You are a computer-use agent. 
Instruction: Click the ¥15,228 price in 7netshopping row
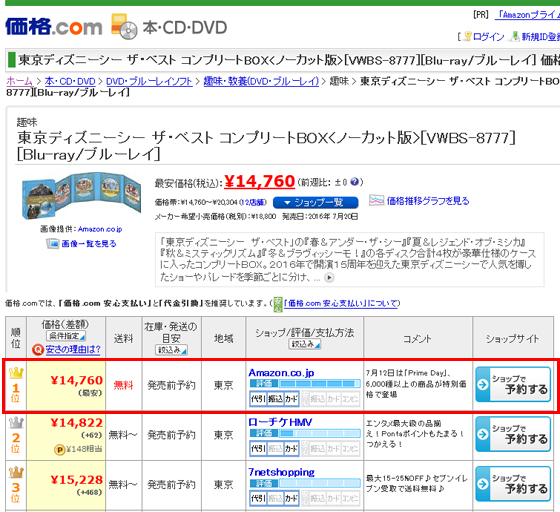coord(76,480)
